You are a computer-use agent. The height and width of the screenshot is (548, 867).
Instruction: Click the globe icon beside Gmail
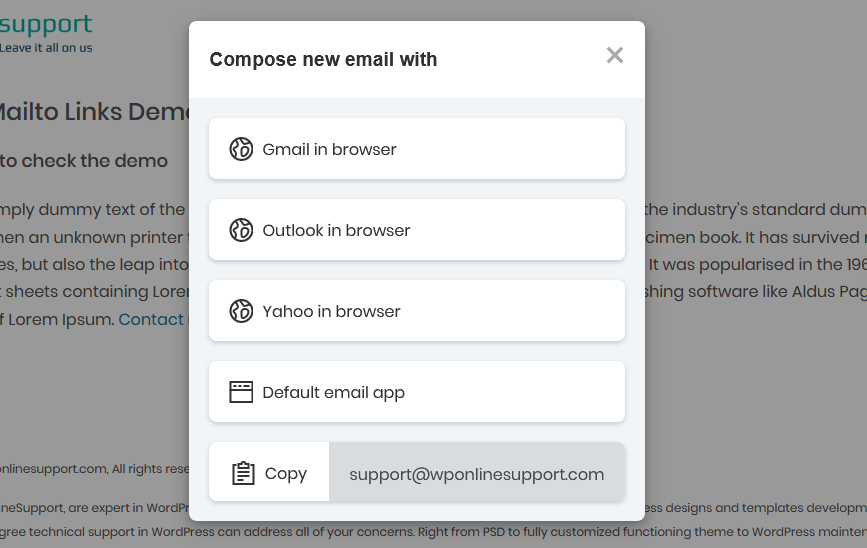click(x=241, y=149)
